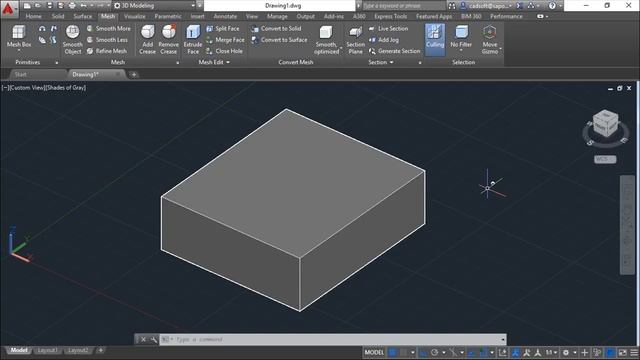The image size is (640, 360).
Task: Choose the Refine Mesh tool
Action: [x=107, y=51]
